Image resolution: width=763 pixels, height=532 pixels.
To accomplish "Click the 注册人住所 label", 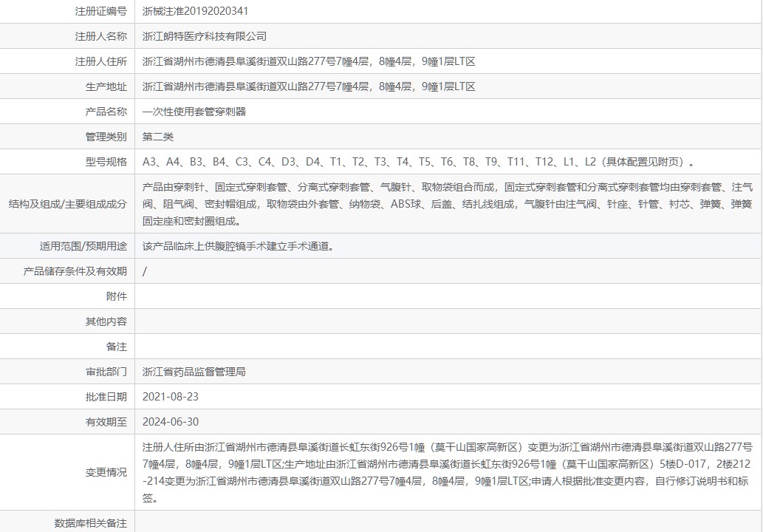I will 100,62.
